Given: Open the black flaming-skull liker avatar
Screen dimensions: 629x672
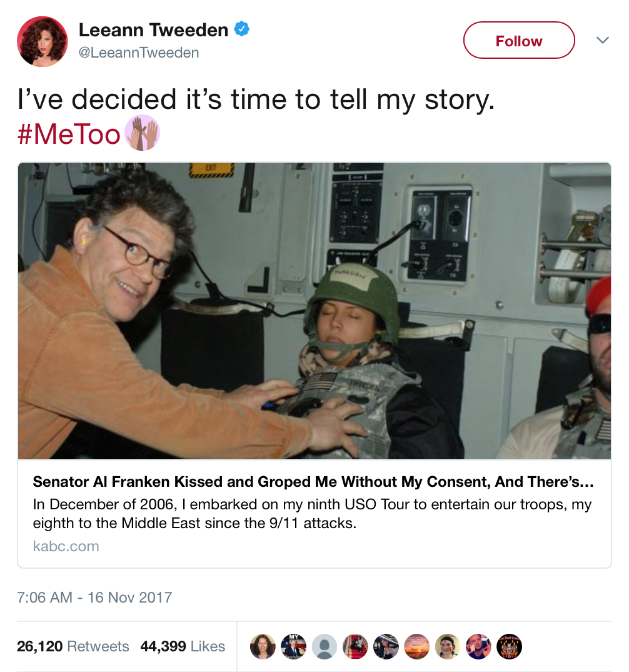Looking at the screenshot, I should click(509, 646).
